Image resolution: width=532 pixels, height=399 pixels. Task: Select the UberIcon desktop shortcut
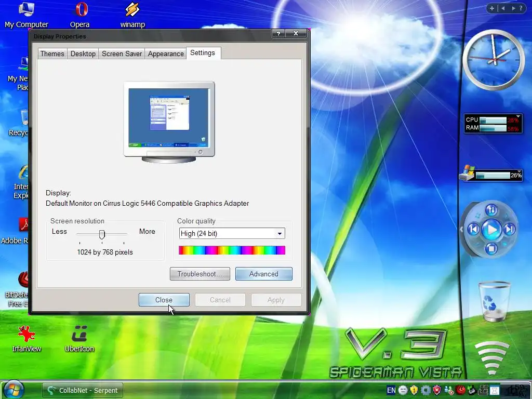[x=79, y=338]
